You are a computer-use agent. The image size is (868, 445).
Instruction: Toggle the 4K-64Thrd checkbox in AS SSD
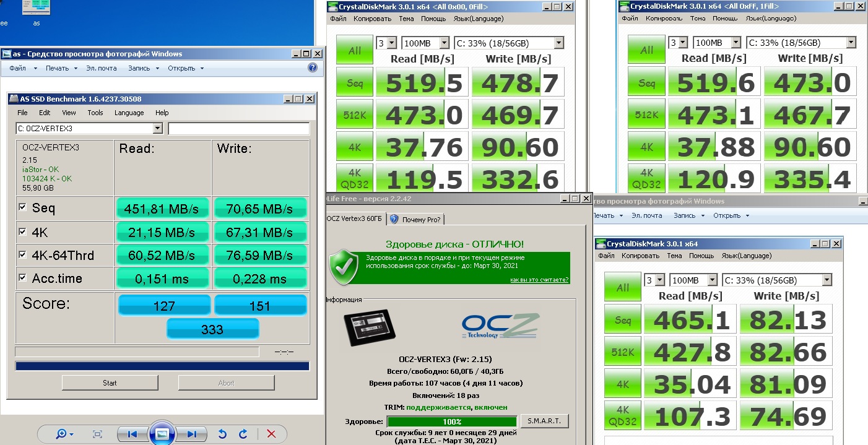click(22, 254)
